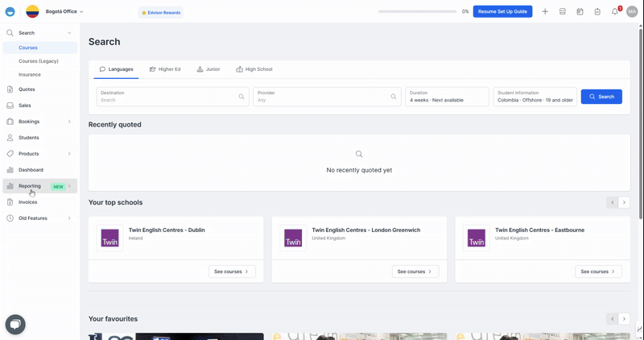Click the Provider field
The image size is (644, 340).
[327, 97]
